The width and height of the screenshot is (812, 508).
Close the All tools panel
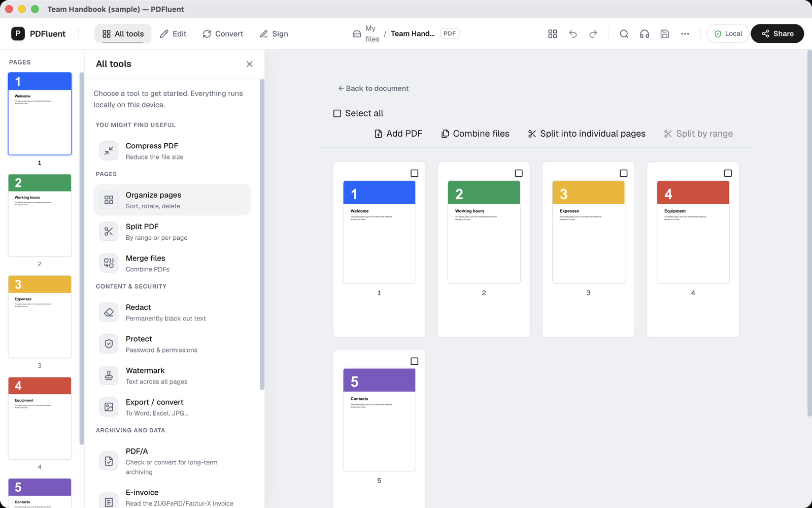249,64
